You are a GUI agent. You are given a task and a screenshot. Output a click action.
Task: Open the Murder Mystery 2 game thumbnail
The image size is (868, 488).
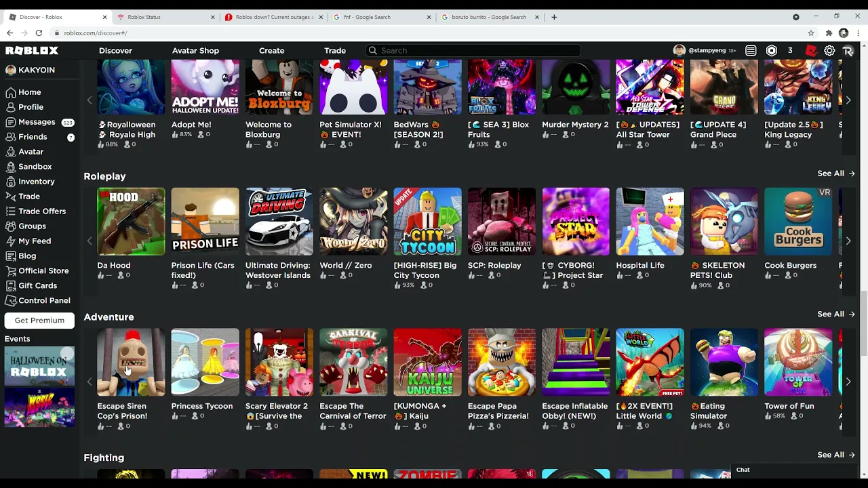(x=576, y=87)
